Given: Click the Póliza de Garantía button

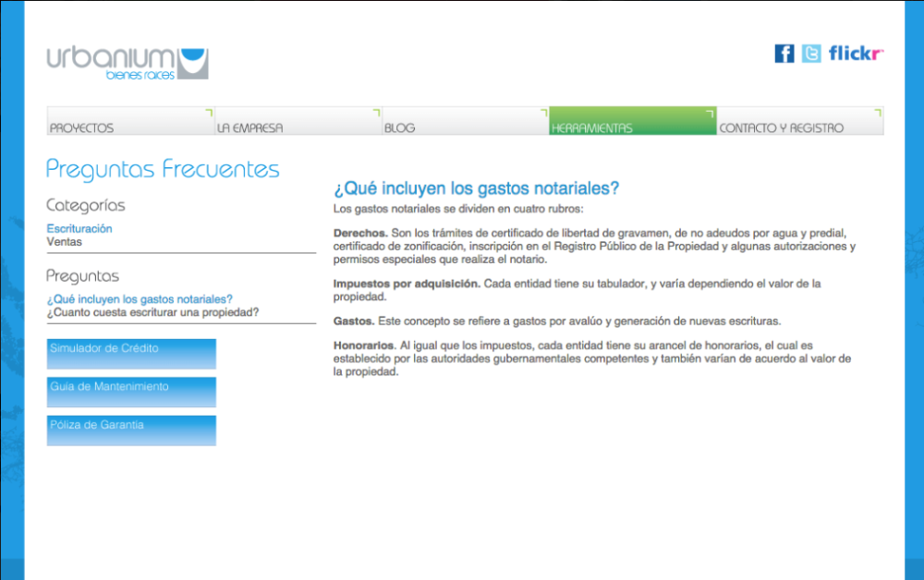Looking at the screenshot, I should pyautogui.click(x=131, y=430).
